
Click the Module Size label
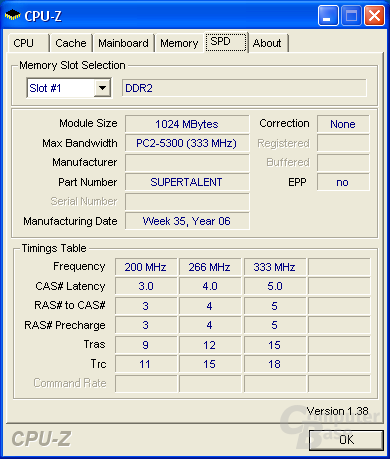88,123
